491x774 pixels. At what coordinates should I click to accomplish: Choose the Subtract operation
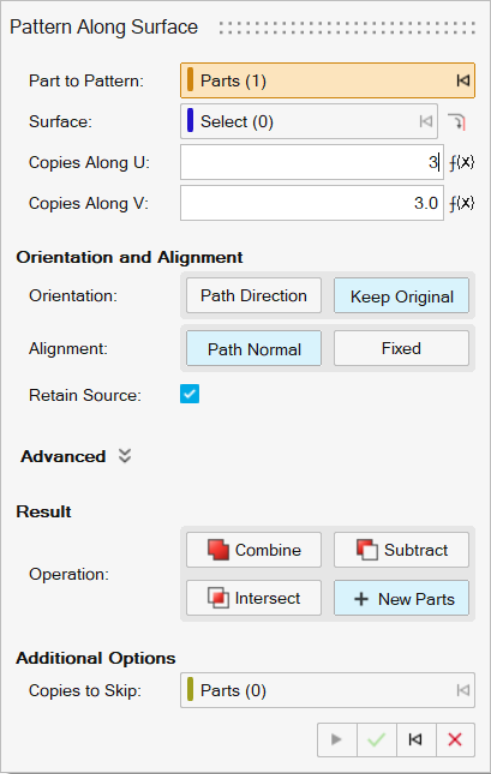[401, 550]
